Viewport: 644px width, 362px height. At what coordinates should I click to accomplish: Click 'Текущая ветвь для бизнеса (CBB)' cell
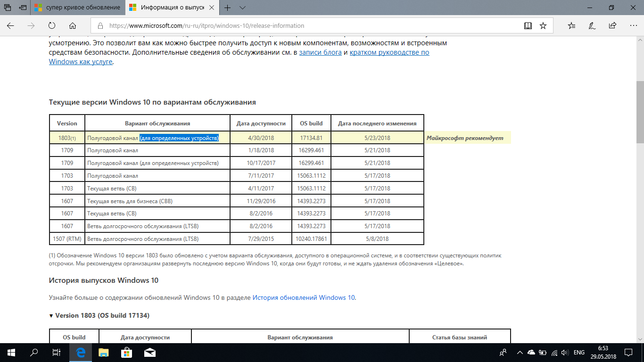[157, 201]
